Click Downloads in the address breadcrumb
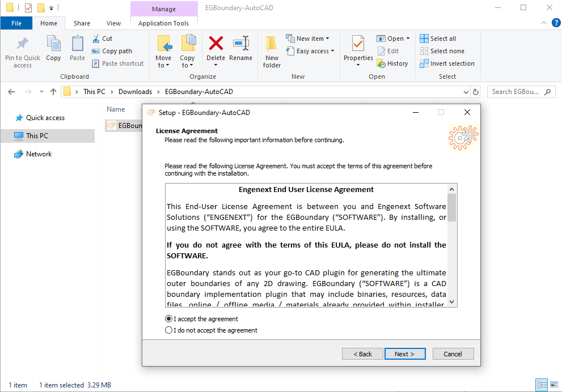The height and width of the screenshot is (392, 562). (x=135, y=92)
